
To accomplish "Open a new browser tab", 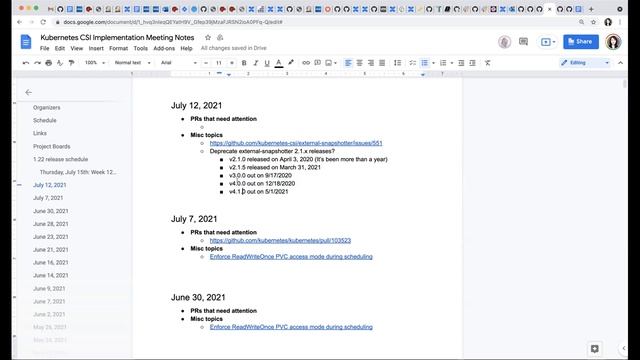I will pyautogui.click(x=591, y=9).
